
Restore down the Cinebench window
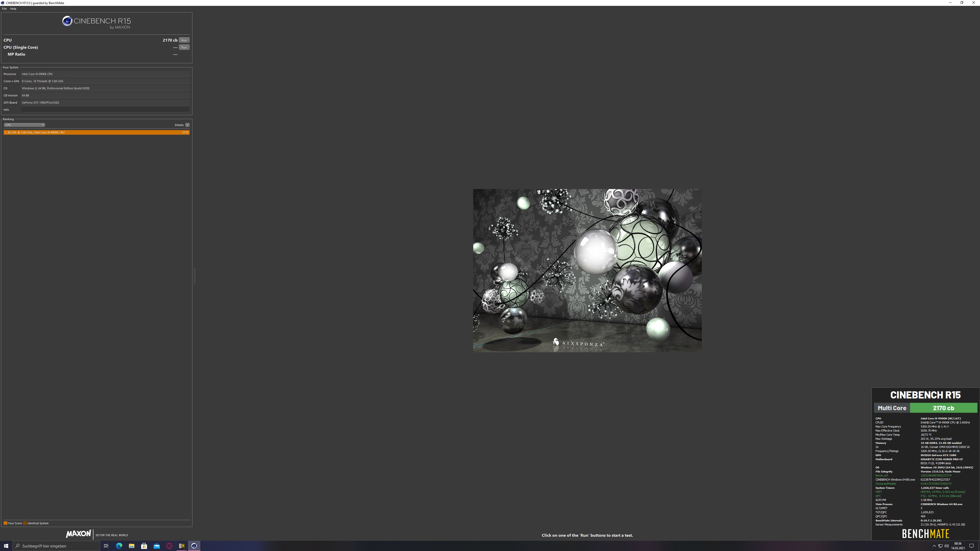[962, 3]
